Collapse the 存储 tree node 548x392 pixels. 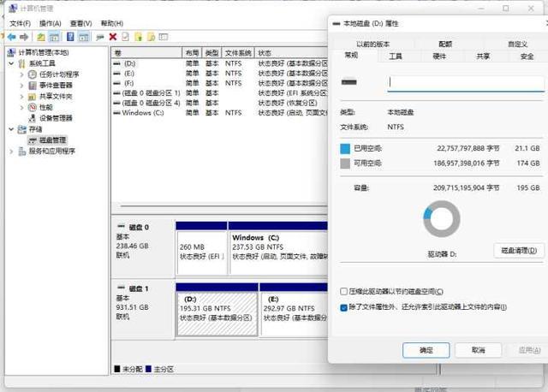coord(10,129)
